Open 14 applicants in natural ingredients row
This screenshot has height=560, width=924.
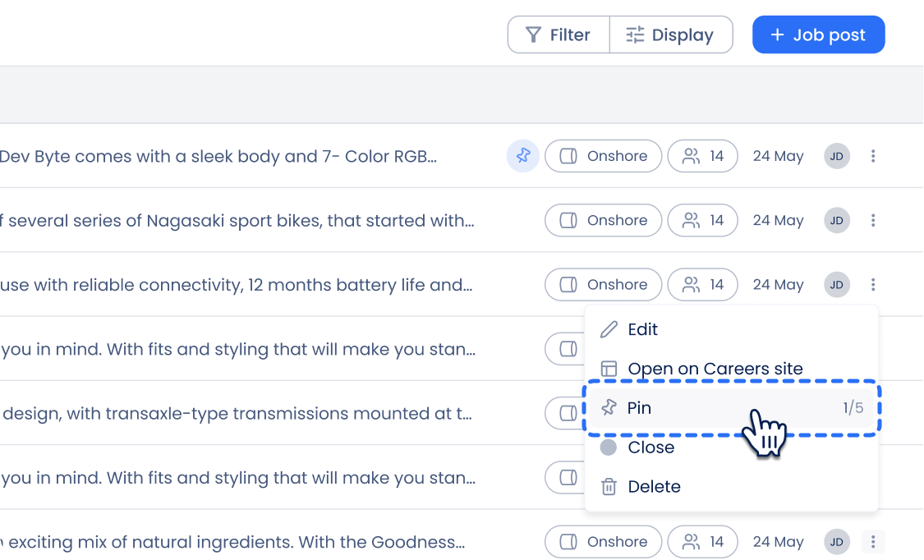pos(702,542)
